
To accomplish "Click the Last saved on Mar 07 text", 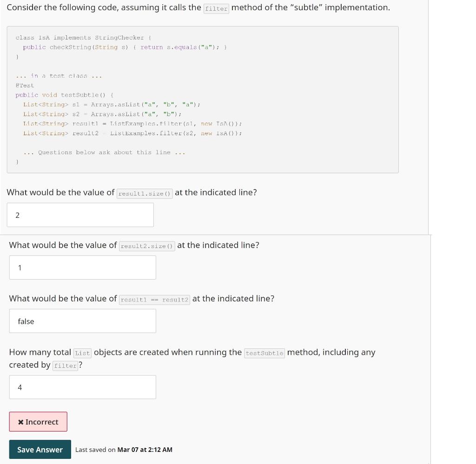I will [124, 449].
